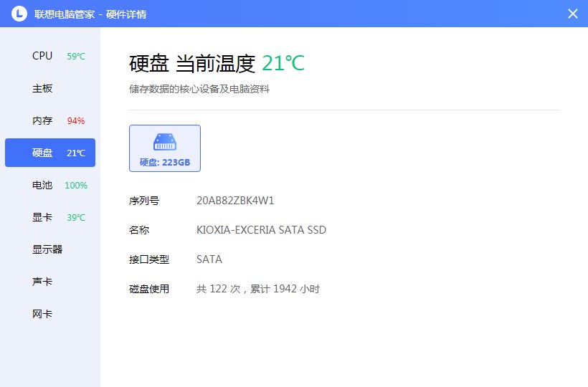Screen dimensions: 588x387
Task: Click serial number 20AB82ZBK4W1
Action: 235,201
